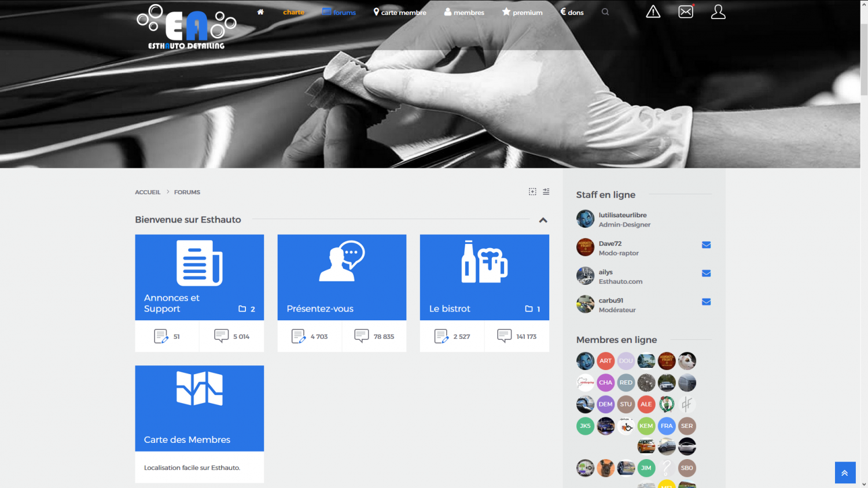
Task: Open subforums folder on Le bistrot
Action: [532, 309]
